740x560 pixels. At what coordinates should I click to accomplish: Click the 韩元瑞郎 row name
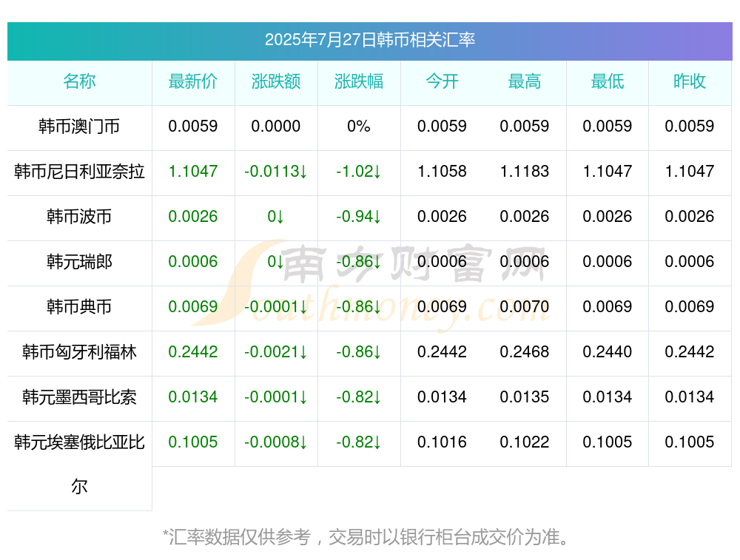coord(79,261)
